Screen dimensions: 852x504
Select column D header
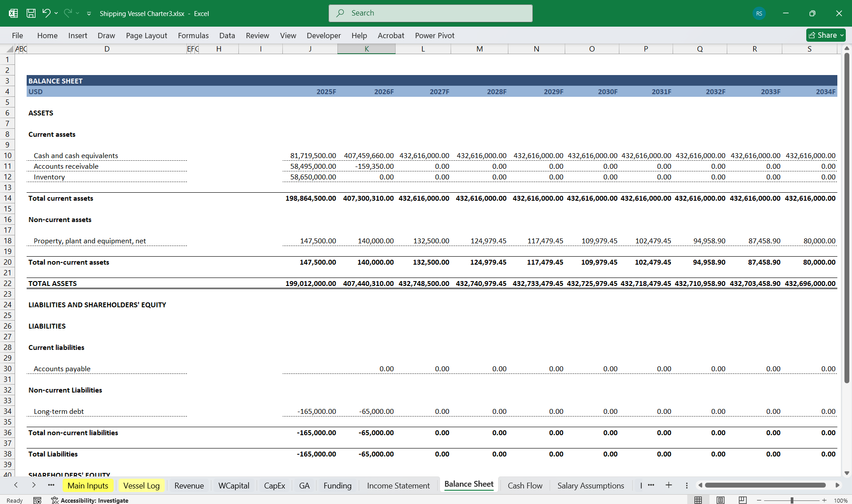pos(107,49)
